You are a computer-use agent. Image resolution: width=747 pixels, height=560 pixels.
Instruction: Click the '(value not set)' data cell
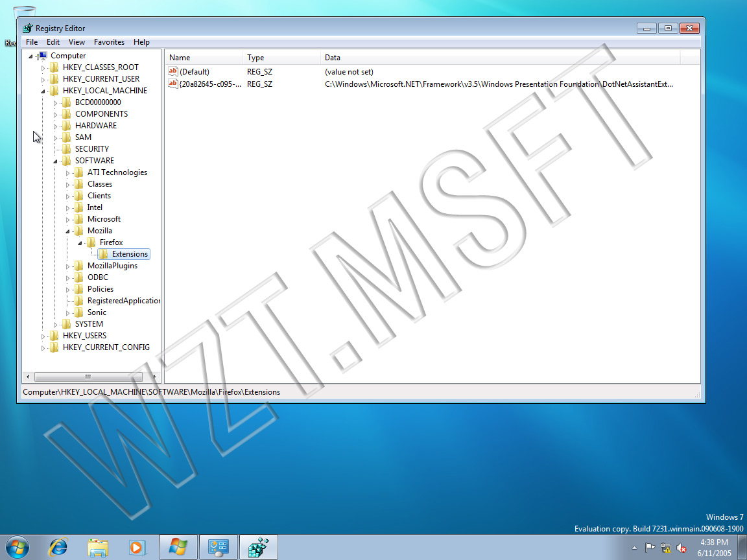350,72
